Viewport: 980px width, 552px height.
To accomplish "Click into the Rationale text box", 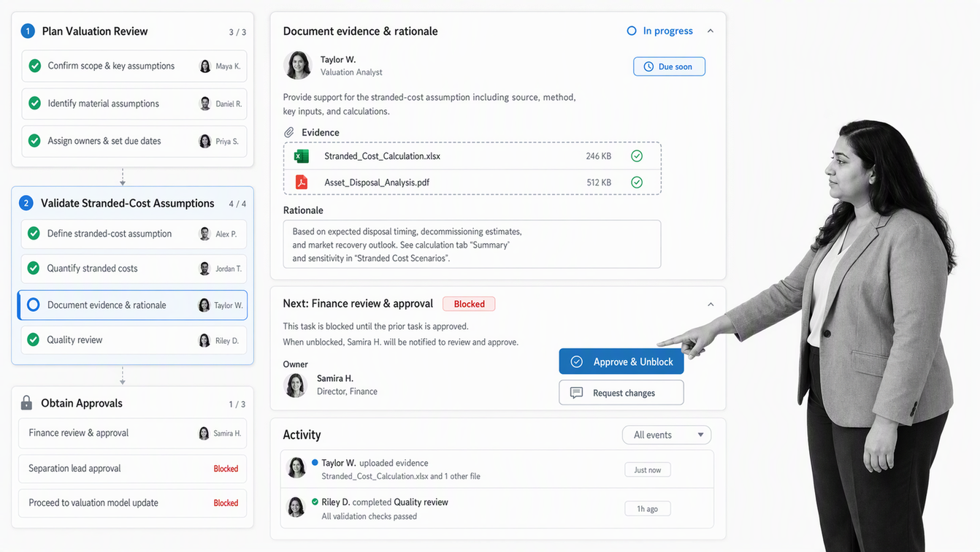I will 472,244.
